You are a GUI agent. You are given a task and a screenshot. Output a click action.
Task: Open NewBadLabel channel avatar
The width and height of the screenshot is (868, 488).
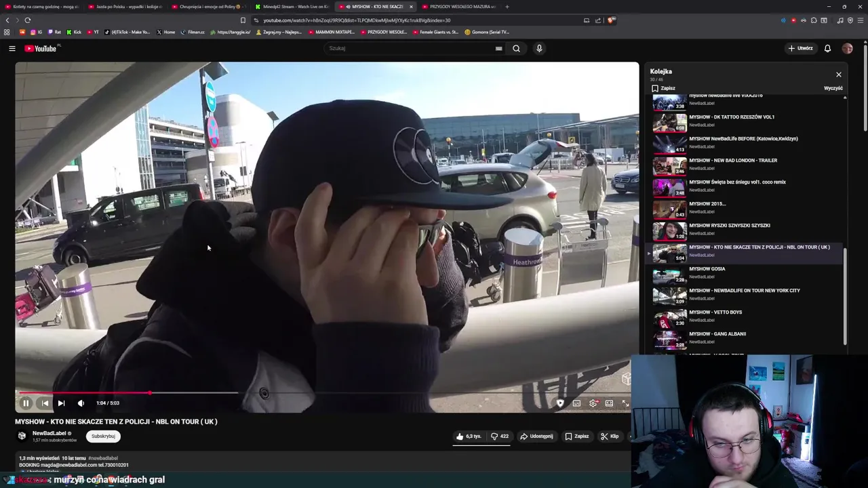coord(22,436)
